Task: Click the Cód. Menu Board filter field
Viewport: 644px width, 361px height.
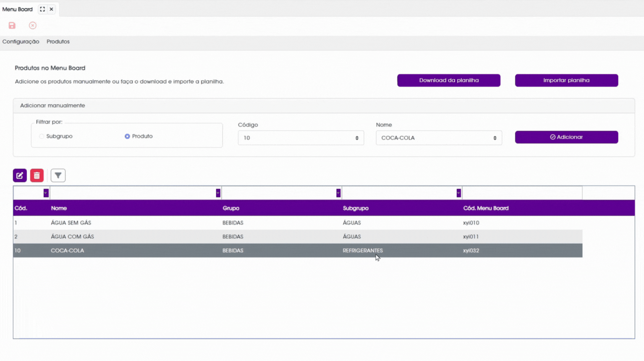Action: 522,193
